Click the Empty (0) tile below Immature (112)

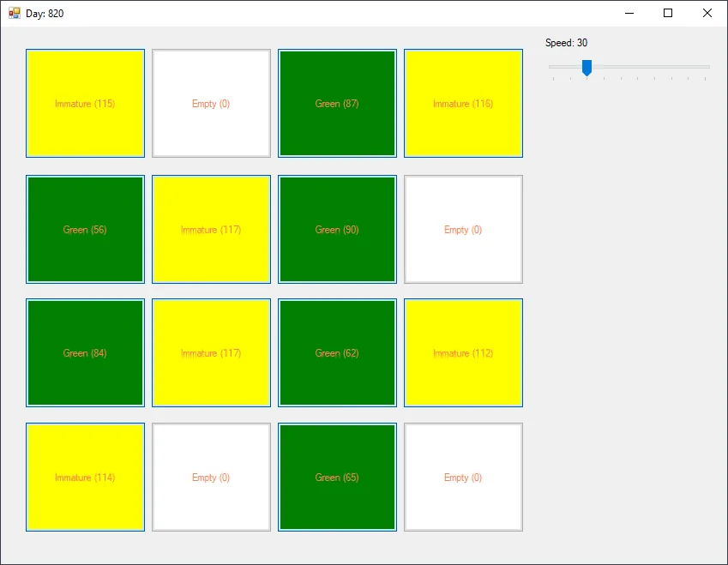[463, 478]
